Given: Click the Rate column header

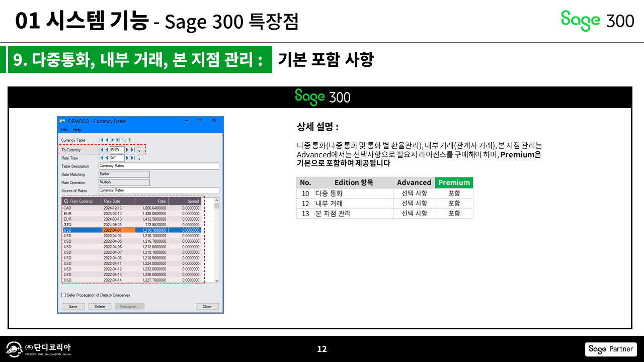Looking at the screenshot, I should (151, 201).
